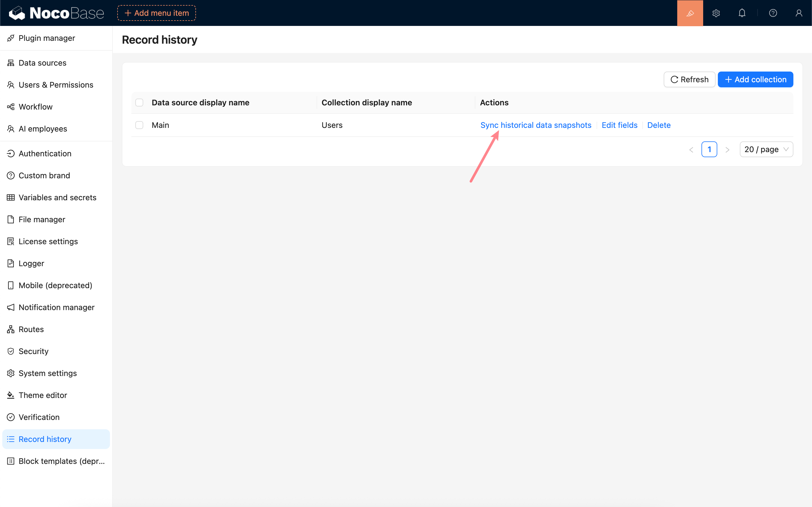This screenshot has width=812, height=507.
Task: Open the user profile icon
Action: click(798, 13)
